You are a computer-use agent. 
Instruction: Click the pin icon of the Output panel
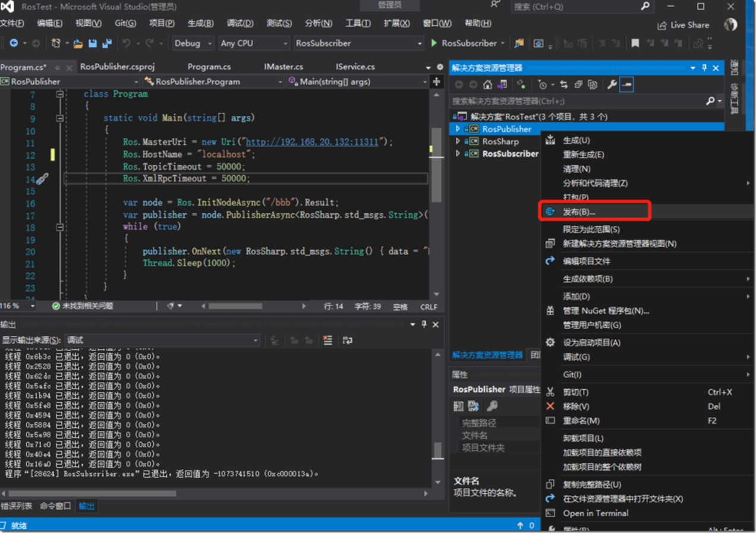(x=424, y=324)
